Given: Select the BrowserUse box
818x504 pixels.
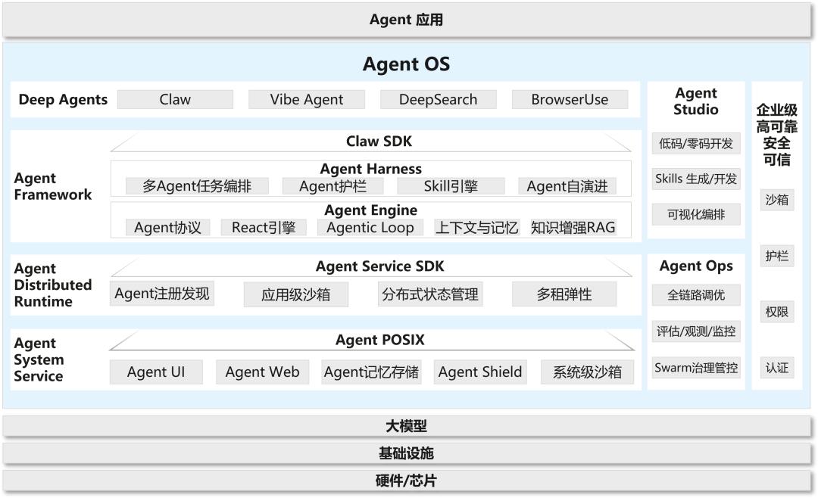Looking at the screenshot, I should [570, 99].
